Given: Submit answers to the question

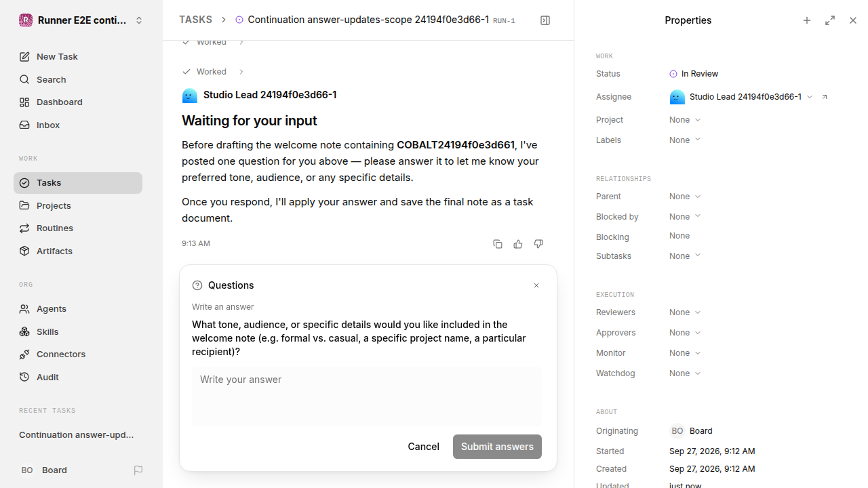Looking at the screenshot, I should pos(497,447).
